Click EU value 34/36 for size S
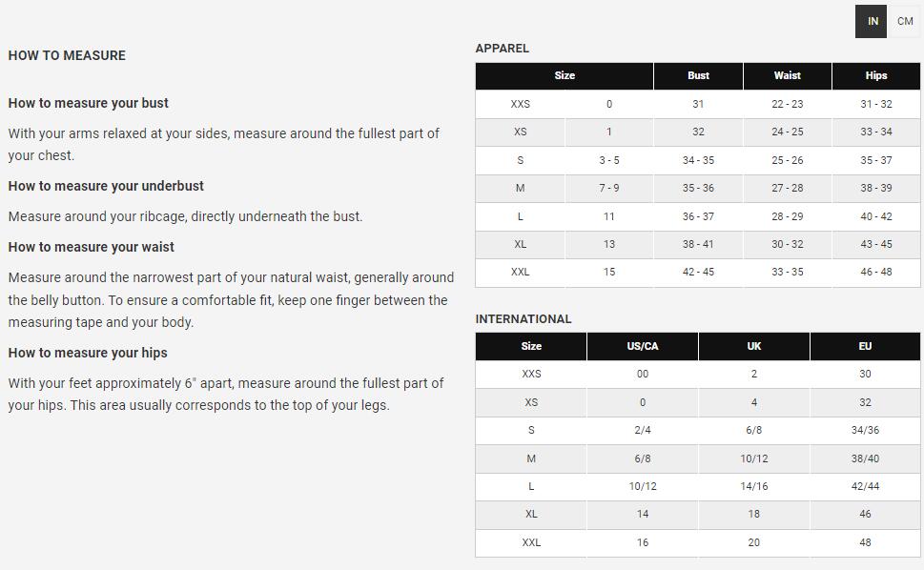 click(865, 430)
